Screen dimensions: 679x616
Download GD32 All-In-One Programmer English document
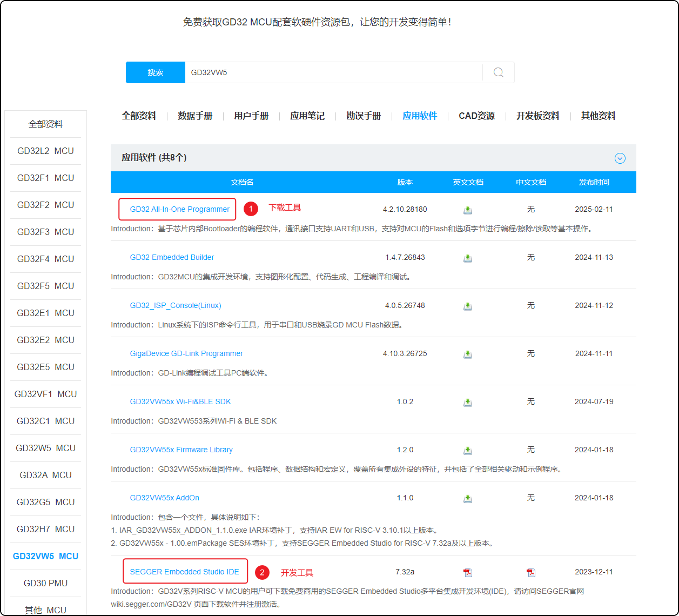click(468, 210)
